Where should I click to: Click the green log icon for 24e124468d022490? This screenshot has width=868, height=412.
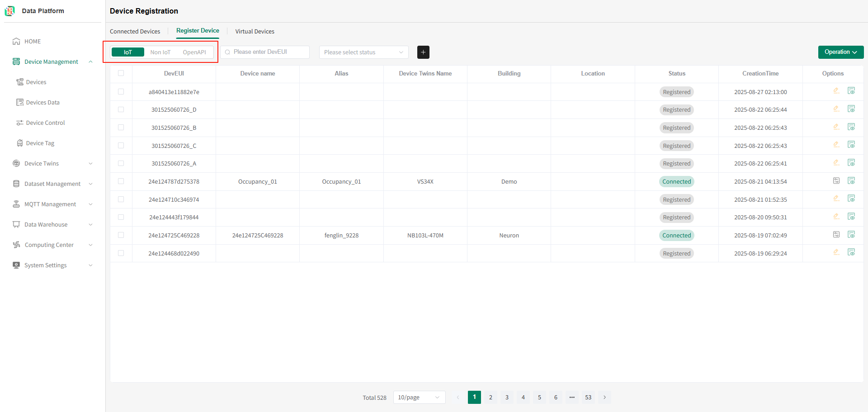click(851, 252)
